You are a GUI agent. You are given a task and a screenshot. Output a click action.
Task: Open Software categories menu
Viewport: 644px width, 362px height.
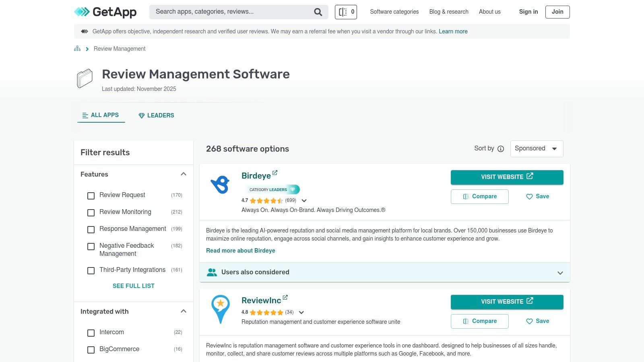[x=394, y=12]
